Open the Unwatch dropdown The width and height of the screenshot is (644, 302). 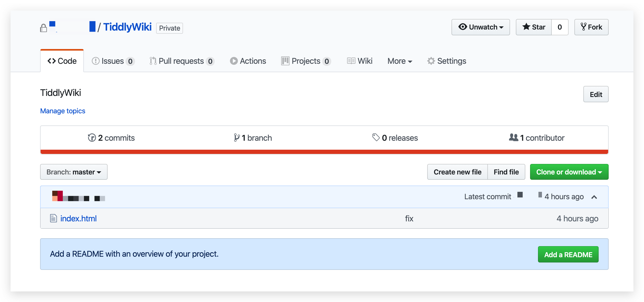click(x=480, y=27)
